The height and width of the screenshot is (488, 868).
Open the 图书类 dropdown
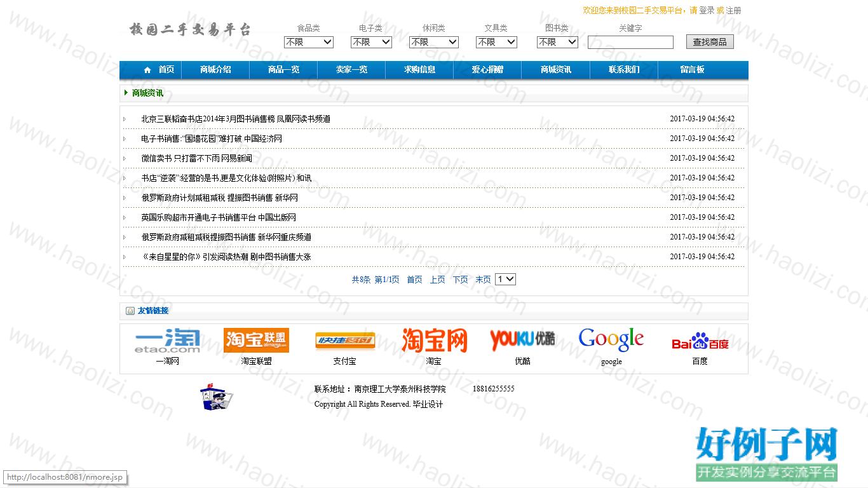coord(557,42)
